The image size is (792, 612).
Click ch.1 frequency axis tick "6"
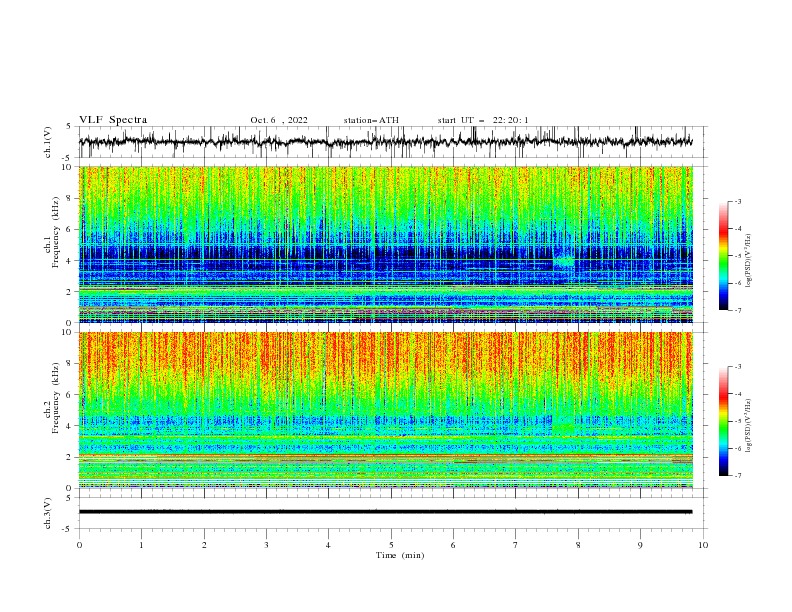(x=69, y=230)
